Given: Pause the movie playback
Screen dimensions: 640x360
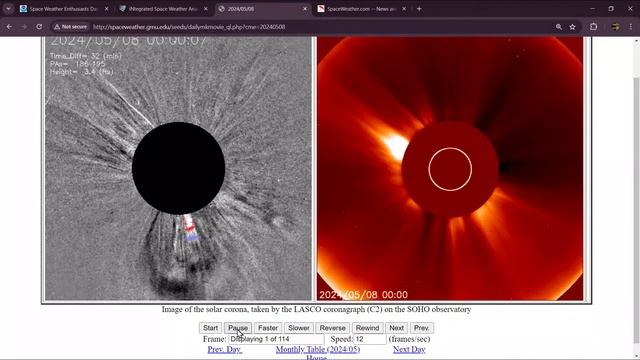Looking at the screenshot, I should [238, 328].
